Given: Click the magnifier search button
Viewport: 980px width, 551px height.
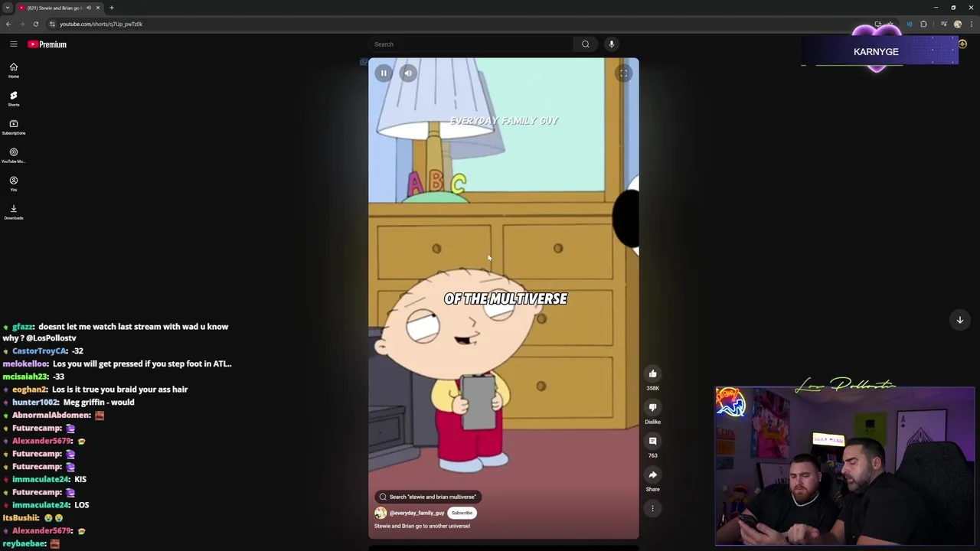Looking at the screenshot, I should 586,44.
